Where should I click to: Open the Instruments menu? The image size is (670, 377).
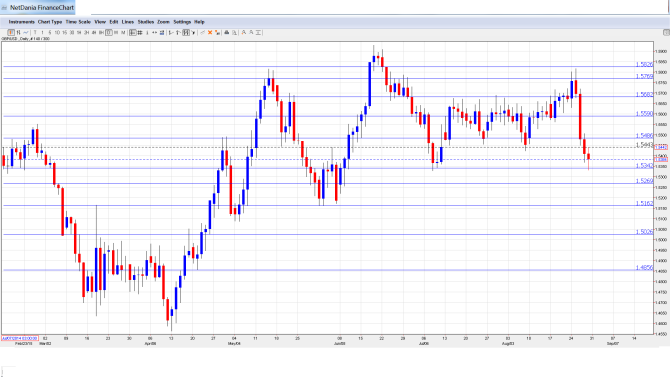point(22,22)
